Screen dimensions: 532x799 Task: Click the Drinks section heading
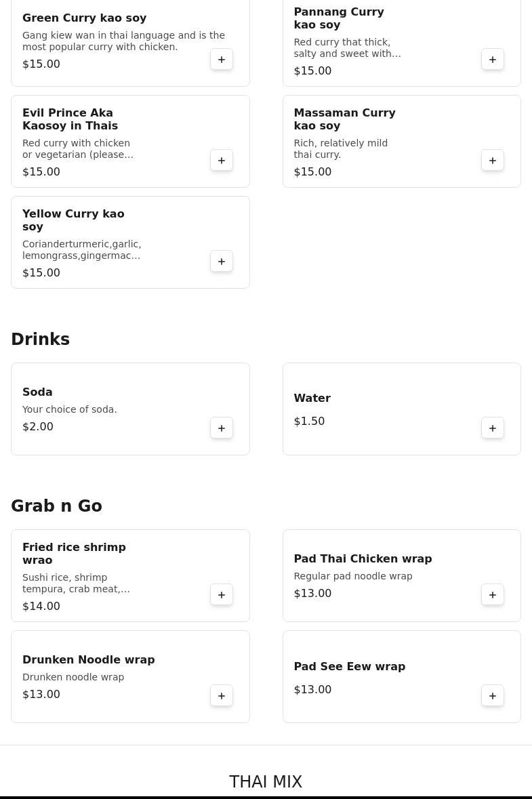click(x=41, y=340)
